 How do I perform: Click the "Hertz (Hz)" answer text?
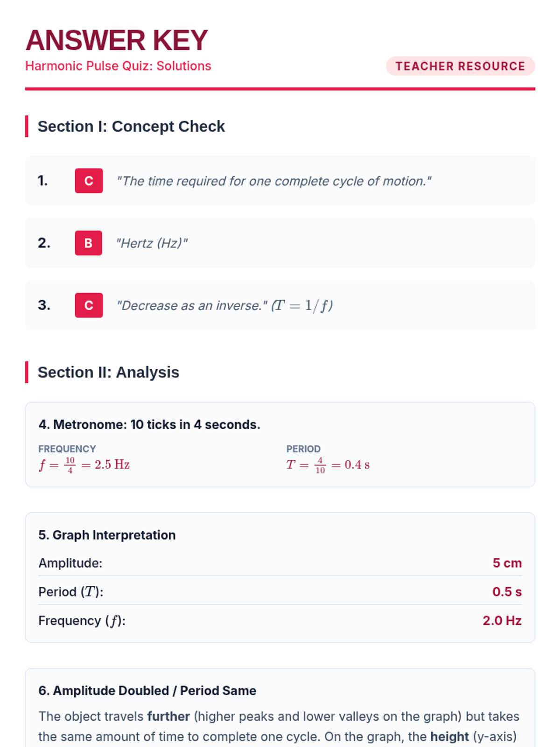click(152, 243)
